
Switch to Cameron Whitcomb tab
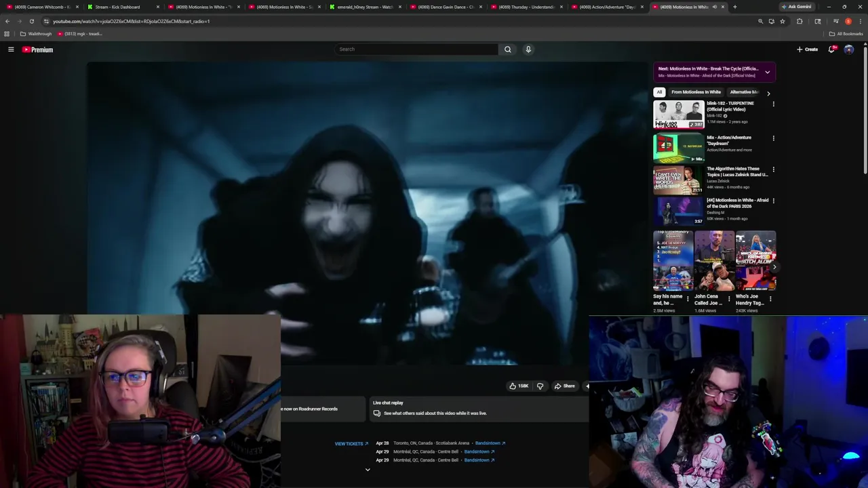(x=44, y=7)
